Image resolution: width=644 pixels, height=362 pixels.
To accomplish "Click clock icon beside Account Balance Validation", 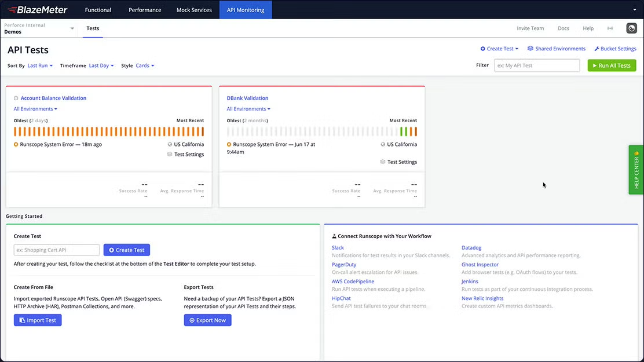I will [x=16, y=98].
